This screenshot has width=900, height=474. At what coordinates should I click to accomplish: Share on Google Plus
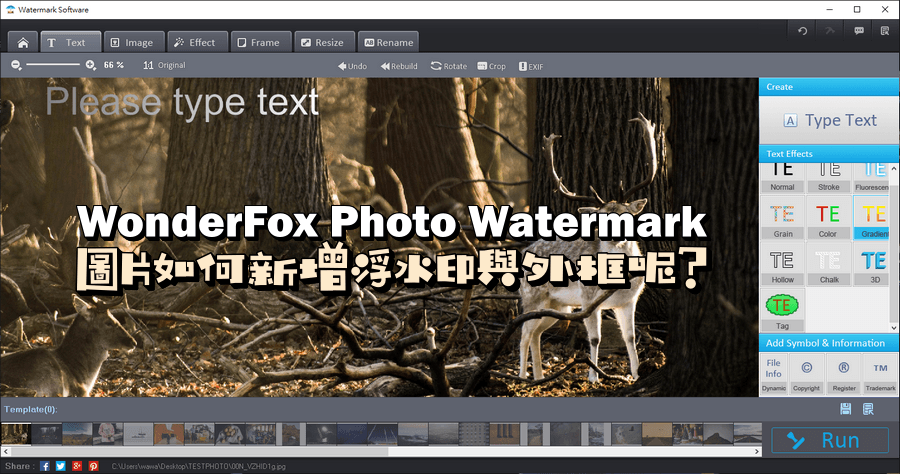[x=77, y=466]
